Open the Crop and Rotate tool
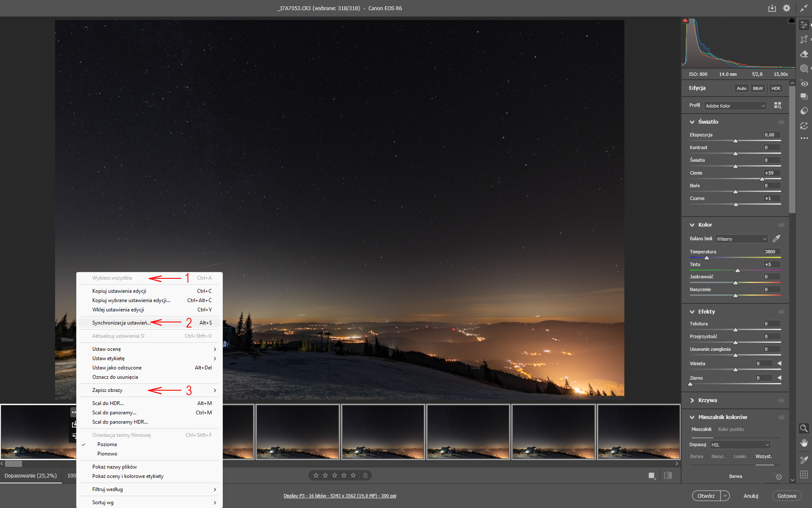 804,39
